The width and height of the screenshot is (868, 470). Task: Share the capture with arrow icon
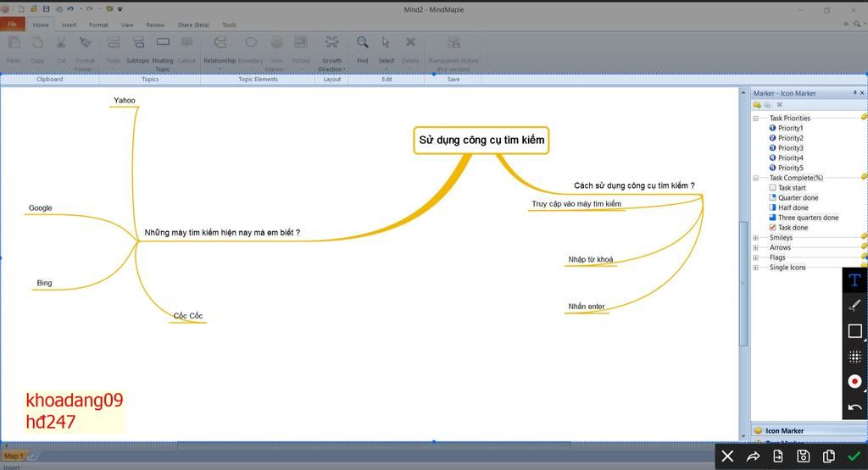[753, 456]
